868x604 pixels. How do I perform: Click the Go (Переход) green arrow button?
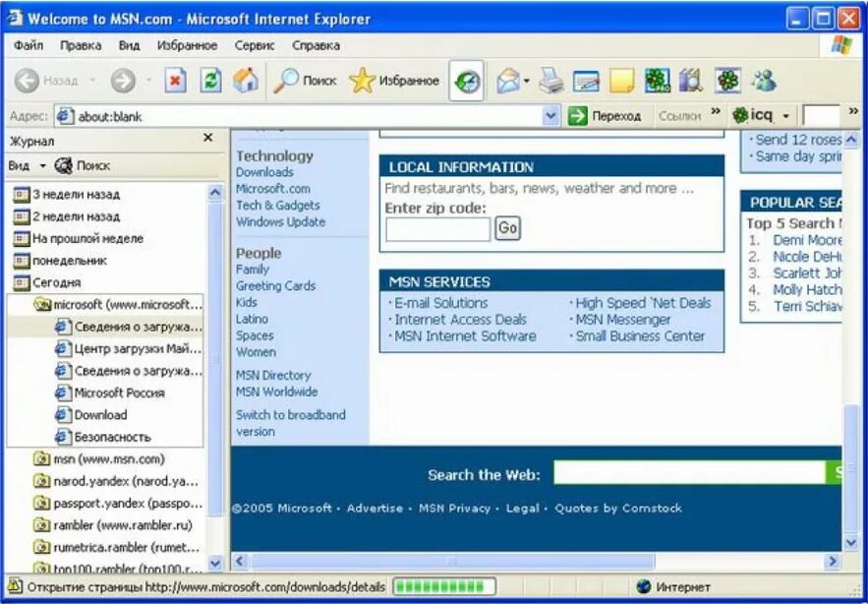tap(605, 116)
